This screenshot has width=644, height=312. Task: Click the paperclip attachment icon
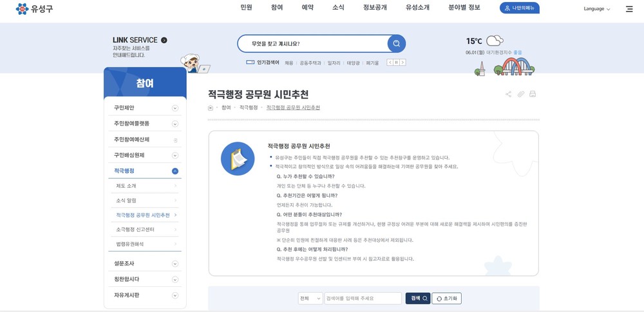521,94
